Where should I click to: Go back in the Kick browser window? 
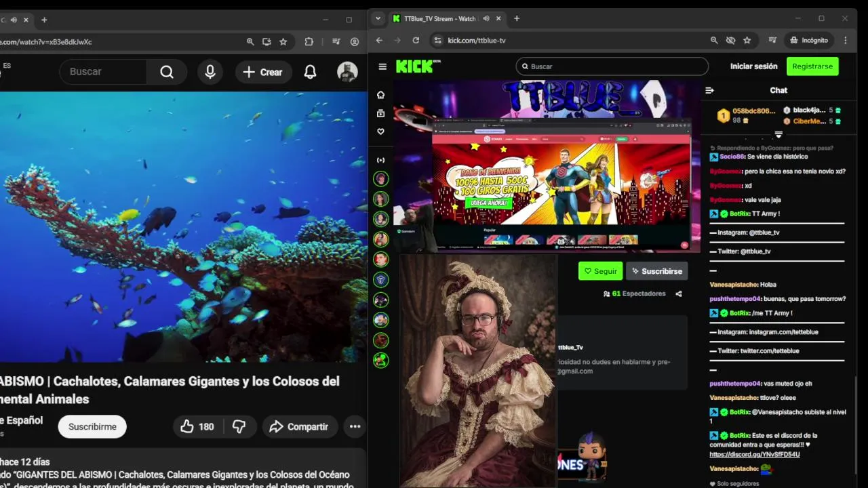pos(379,41)
